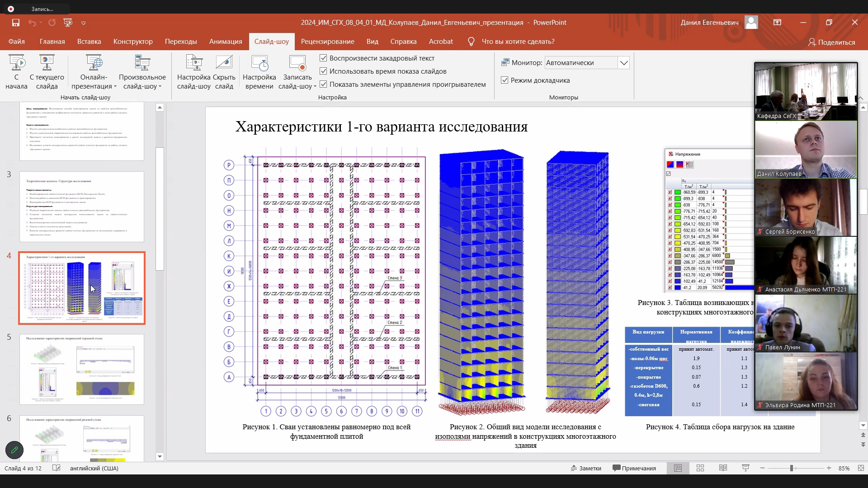This screenshot has height=488, width=868.
Task: Click the user account avatar icon
Action: point(751,22)
